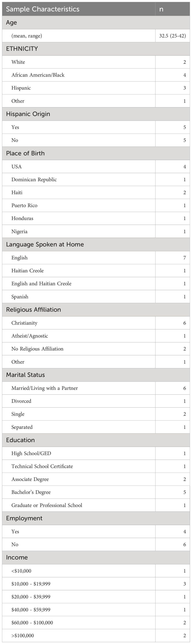
Task: Select the $60,000 - $100,000 income row
Action: pyautogui.click(x=96, y=622)
